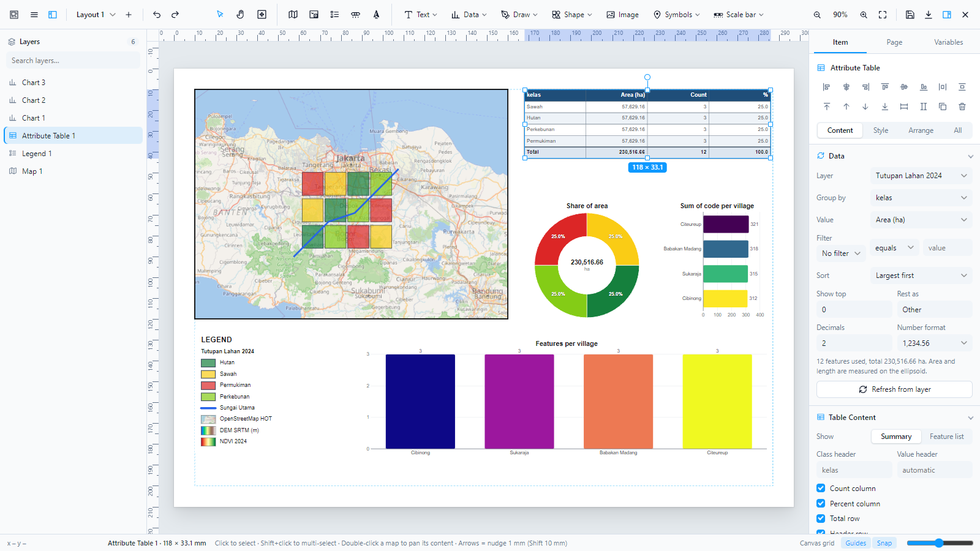Viewport: 980px width, 551px height.
Task: Uncheck the Percent column checkbox
Action: tap(821, 503)
